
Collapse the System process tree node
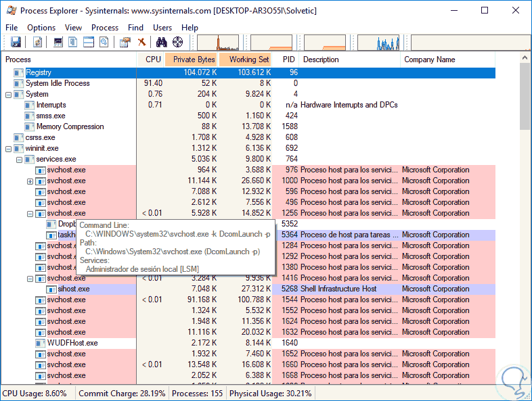(x=9, y=95)
